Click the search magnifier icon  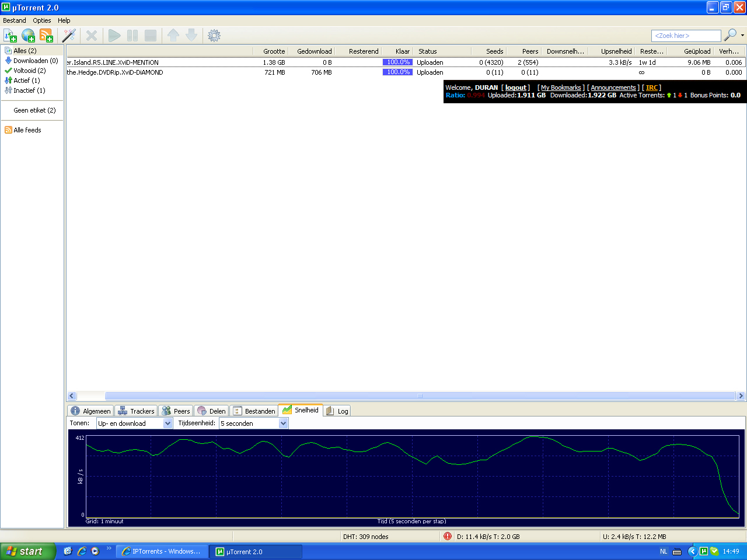[x=729, y=36]
